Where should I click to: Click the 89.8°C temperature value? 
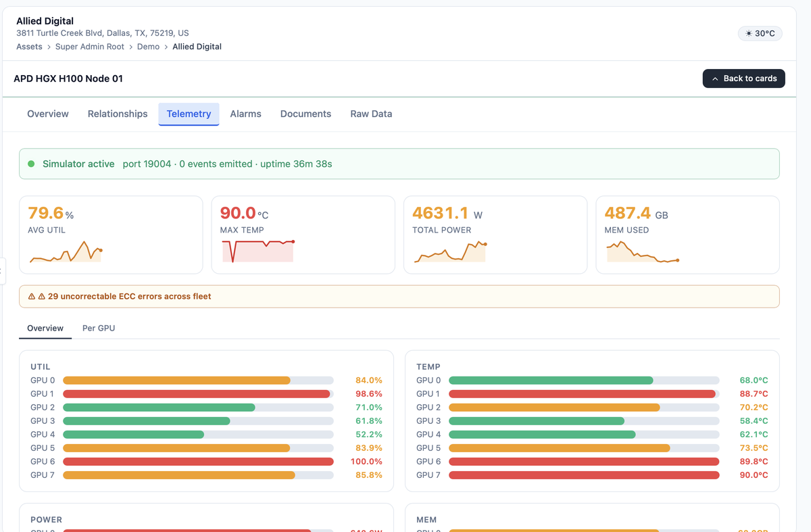point(754,462)
